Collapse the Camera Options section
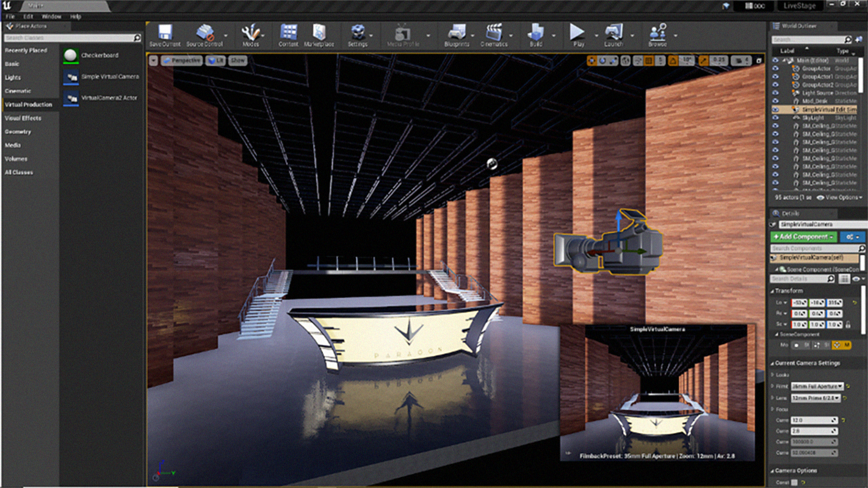868x488 pixels. [x=773, y=471]
